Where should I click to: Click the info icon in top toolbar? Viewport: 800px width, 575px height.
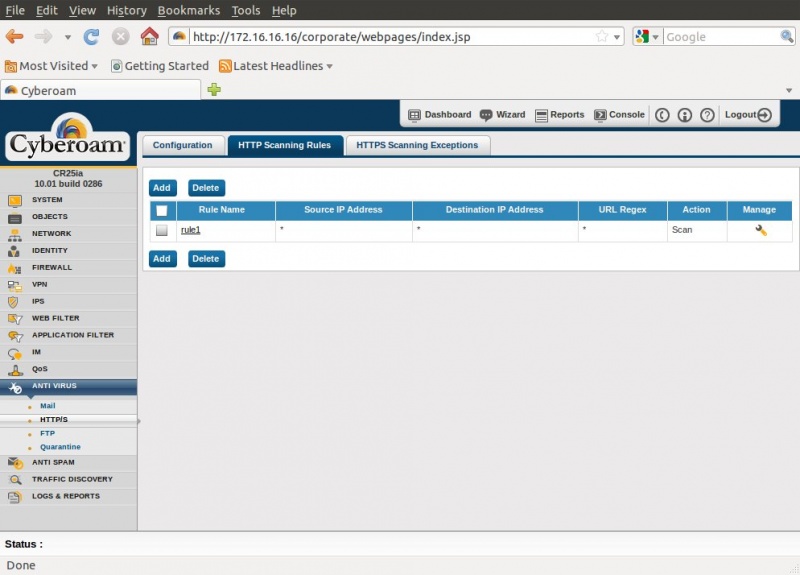tap(685, 115)
